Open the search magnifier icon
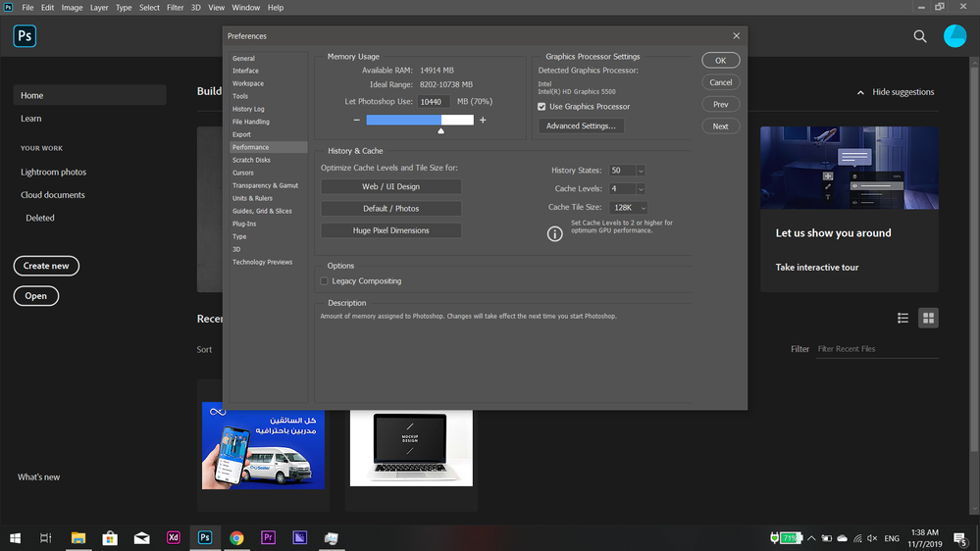Viewport: 980px width, 551px height. [920, 36]
